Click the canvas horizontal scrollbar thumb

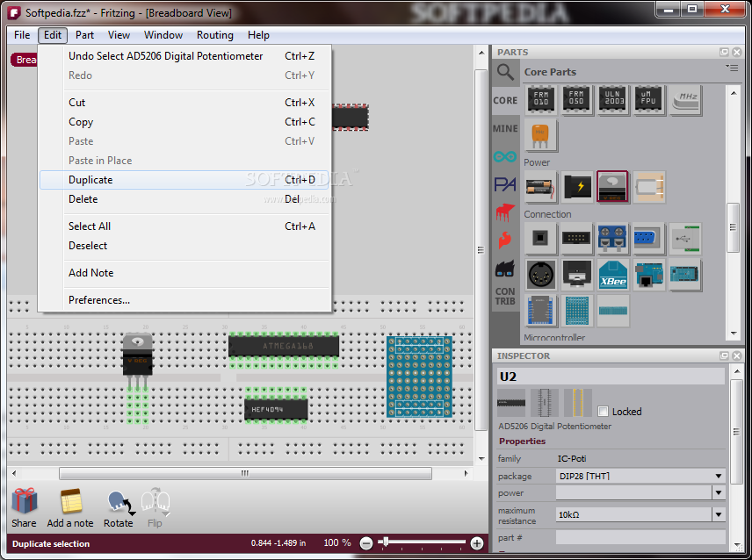[245, 473]
